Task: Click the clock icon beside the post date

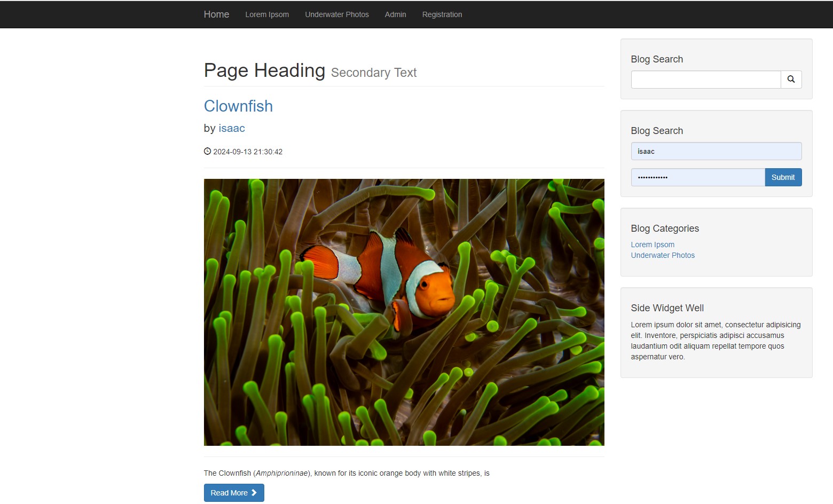Action: tap(207, 151)
